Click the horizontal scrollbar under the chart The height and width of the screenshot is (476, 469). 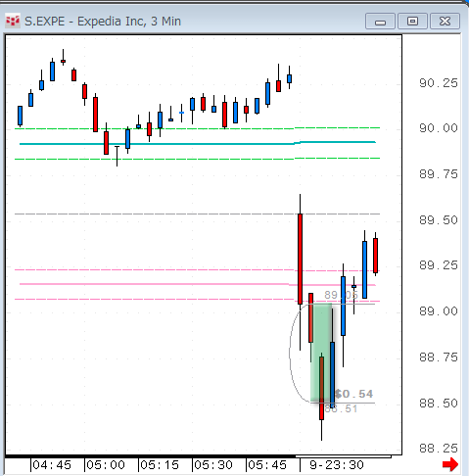coord(343,456)
